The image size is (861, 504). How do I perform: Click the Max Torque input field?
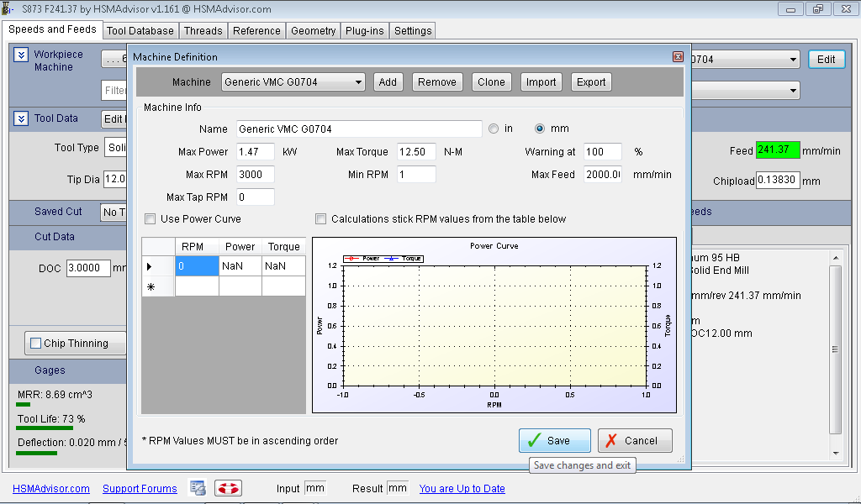(x=416, y=152)
